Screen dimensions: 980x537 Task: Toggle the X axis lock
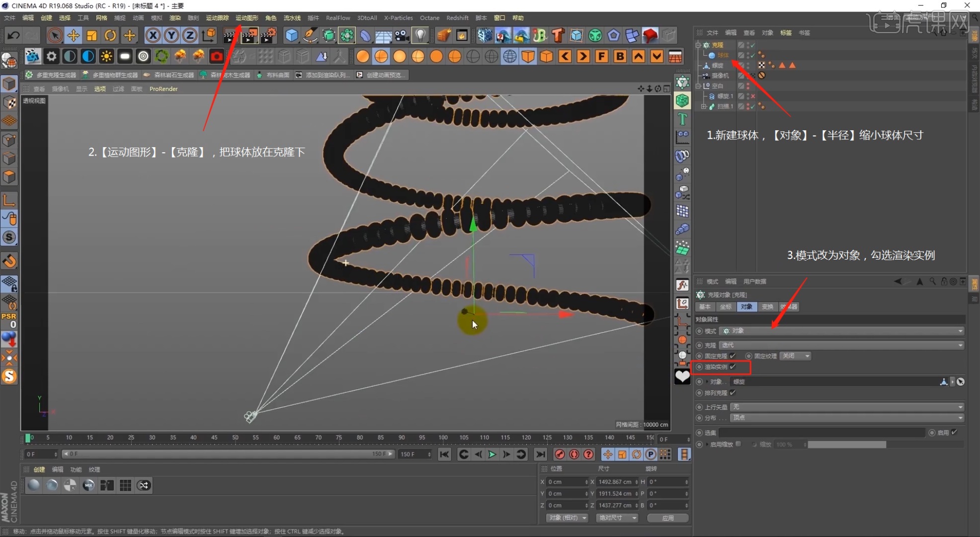pos(153,35)
